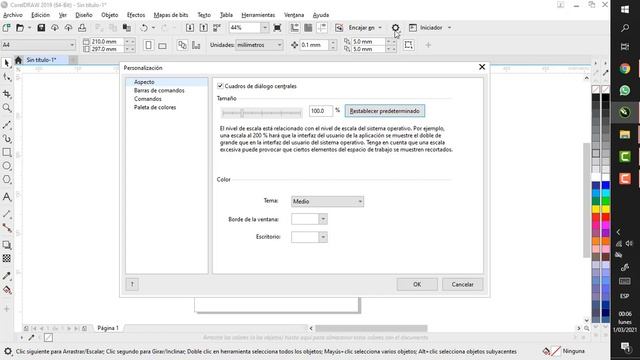Select the Text tool
Screen dimensions: 640x360
(x=7, y=197)
